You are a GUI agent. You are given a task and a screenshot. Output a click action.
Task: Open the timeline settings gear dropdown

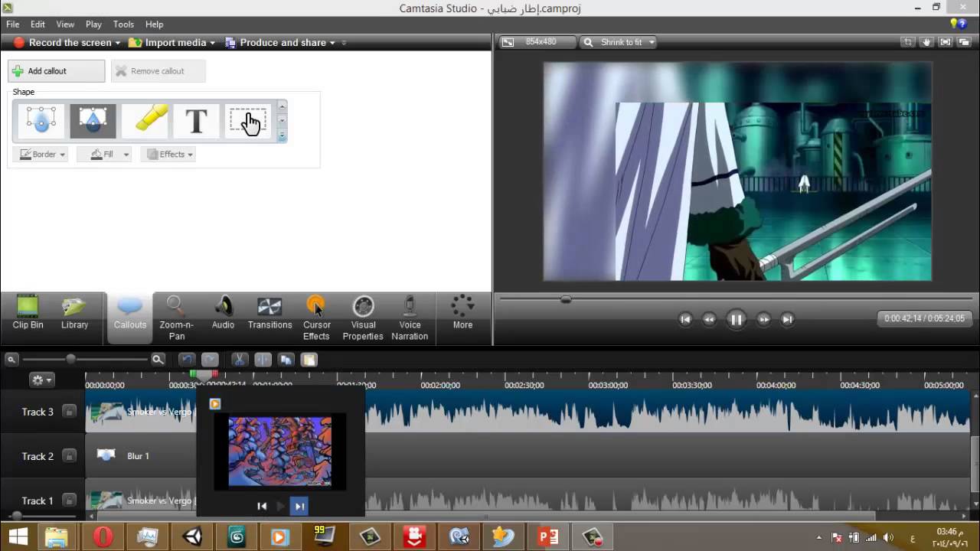[41, 380]
